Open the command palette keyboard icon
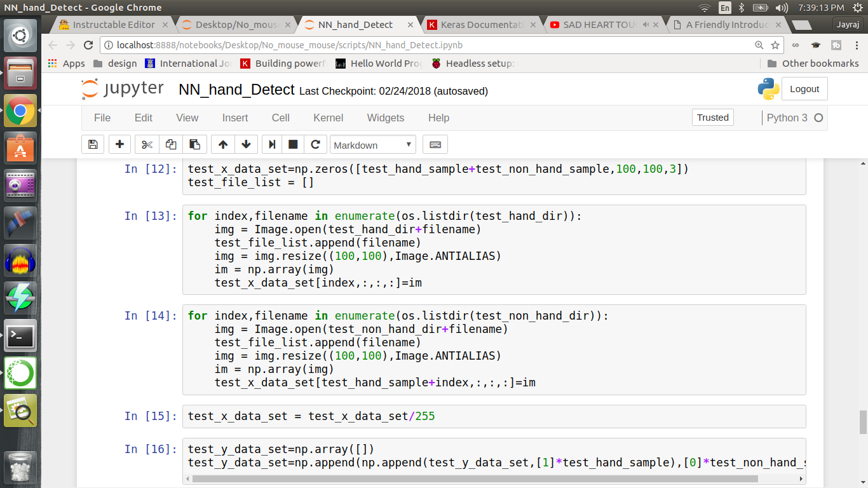 (435, 145)
